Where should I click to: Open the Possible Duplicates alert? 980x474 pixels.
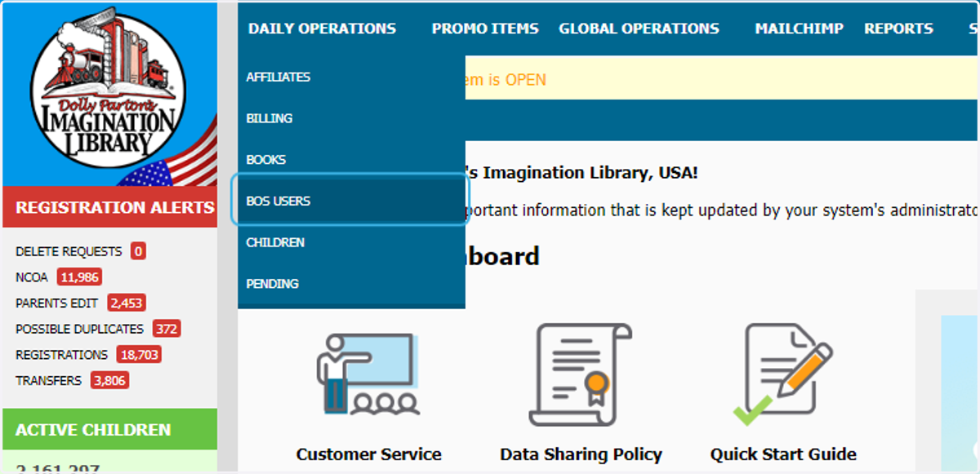pyautogui.click(x=79, y=329)
